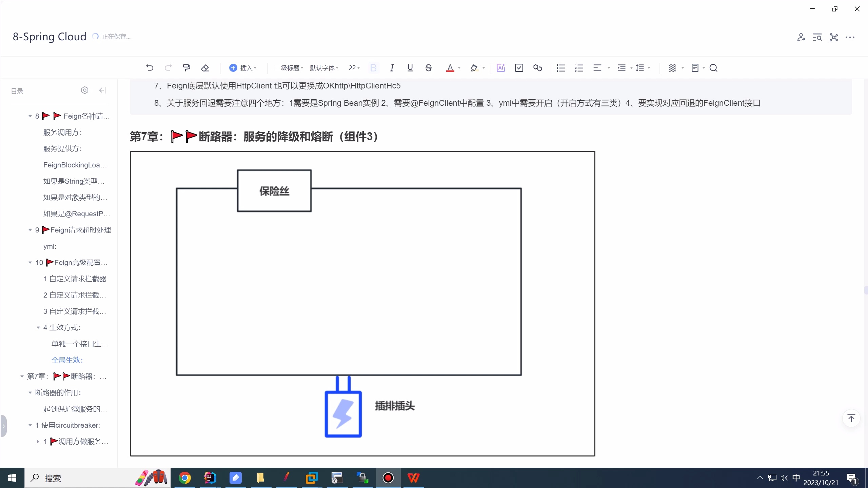
Task: Open the font size 22 dropdown
Action: (354, 68)
